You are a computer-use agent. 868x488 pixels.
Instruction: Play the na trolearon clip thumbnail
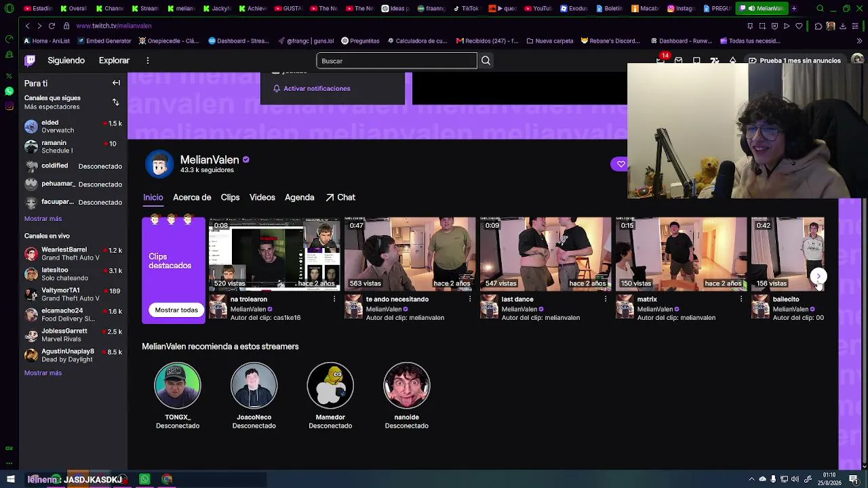tap(275, 253)
